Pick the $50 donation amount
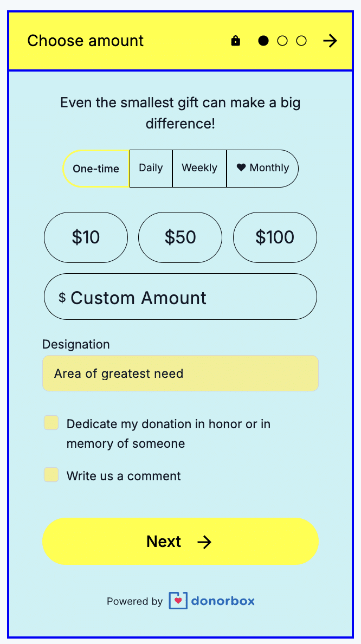The image size is (361, 644). pyautogui.click(x=180, y=237)
